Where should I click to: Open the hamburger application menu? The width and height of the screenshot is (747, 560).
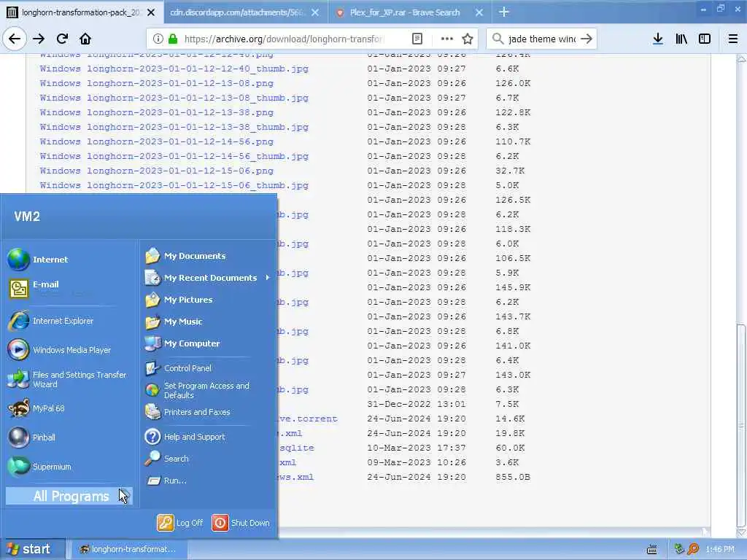(x=733, y=39)
